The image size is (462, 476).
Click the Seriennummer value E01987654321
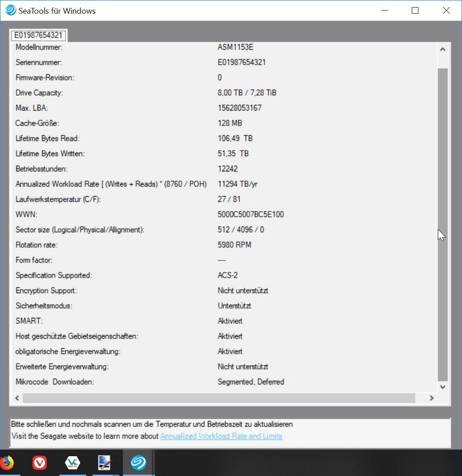click(241, 62)
